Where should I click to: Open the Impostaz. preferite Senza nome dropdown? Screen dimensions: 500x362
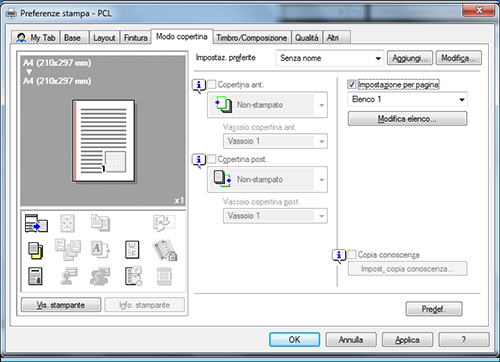point(330,58)
